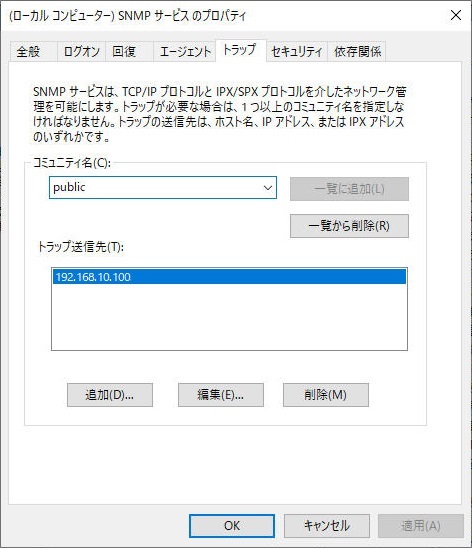This screenshot has height=548, width=472.
Task: Click into the public community name field
Action: tap(155, 188)
